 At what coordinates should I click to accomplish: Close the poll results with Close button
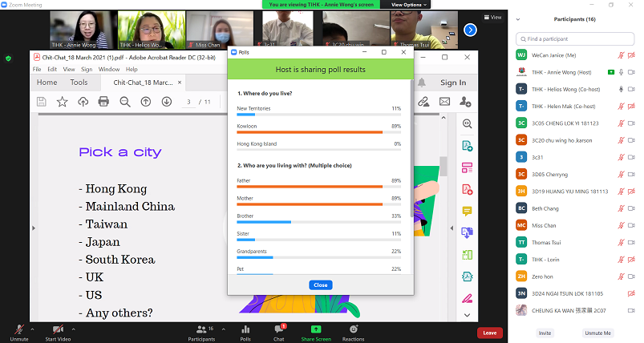(x=320, y=284)
